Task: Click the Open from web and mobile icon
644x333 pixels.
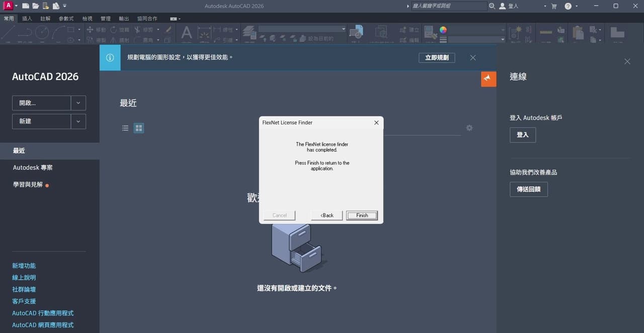Action: tap(46, 6)
